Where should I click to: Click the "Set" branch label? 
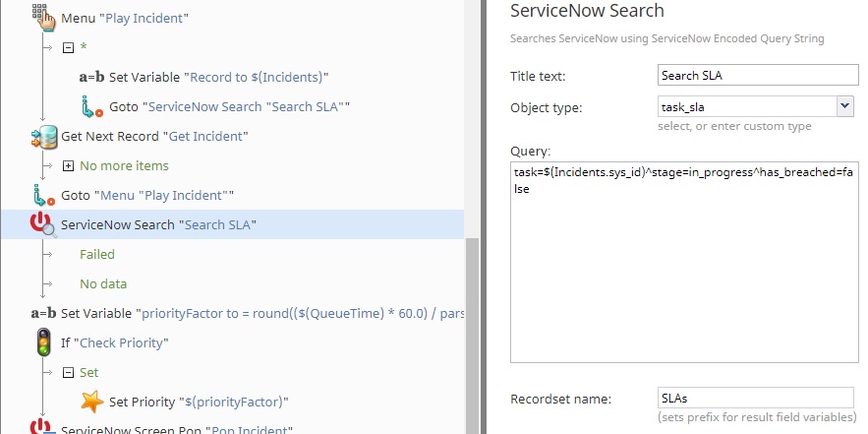click(x=88, y=372)
